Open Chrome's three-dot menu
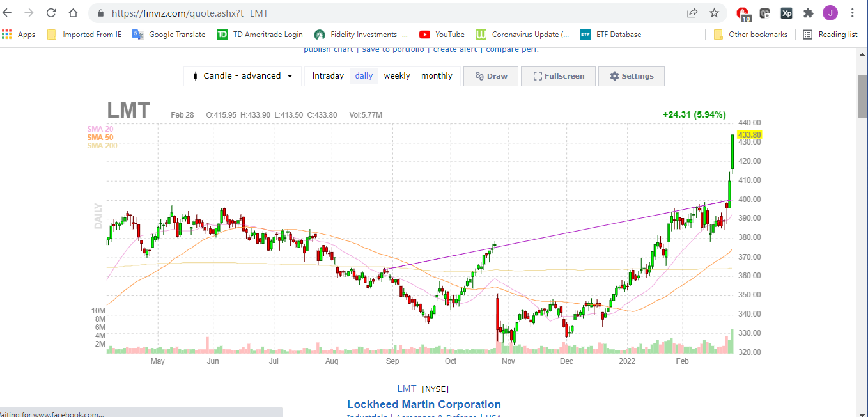 point(852,13)
